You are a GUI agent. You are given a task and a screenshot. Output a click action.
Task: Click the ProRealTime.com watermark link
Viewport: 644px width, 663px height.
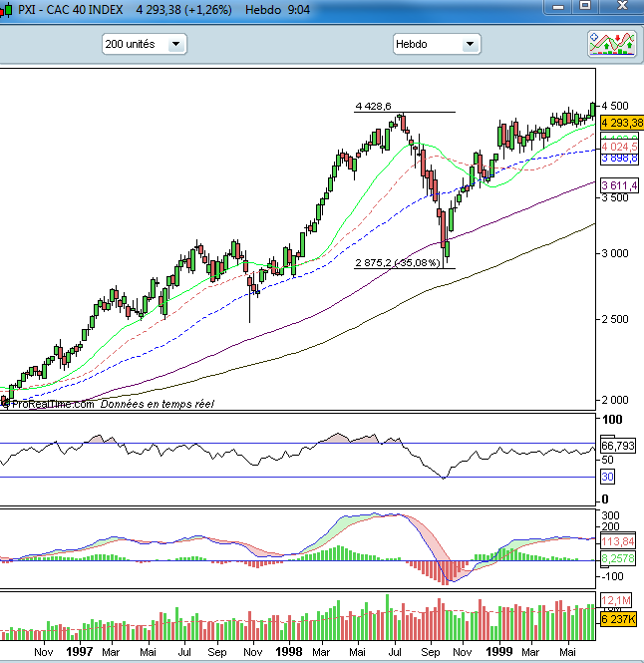pyautogui.click(x=53, y=404)
